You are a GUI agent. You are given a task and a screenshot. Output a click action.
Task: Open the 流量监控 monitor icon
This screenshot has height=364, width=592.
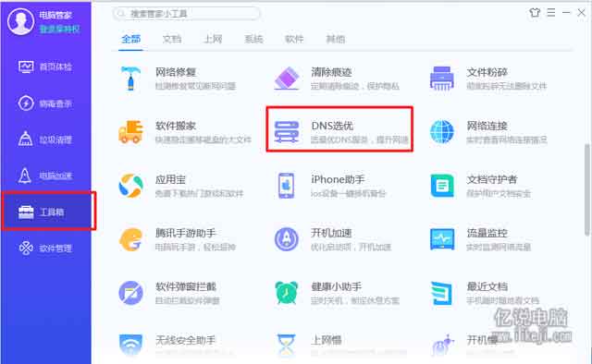tap(442, 239)
